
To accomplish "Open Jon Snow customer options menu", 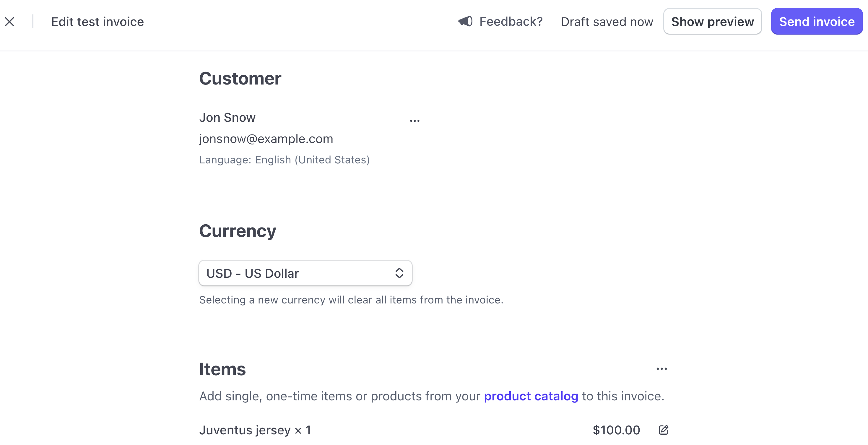I will (415, 121).
